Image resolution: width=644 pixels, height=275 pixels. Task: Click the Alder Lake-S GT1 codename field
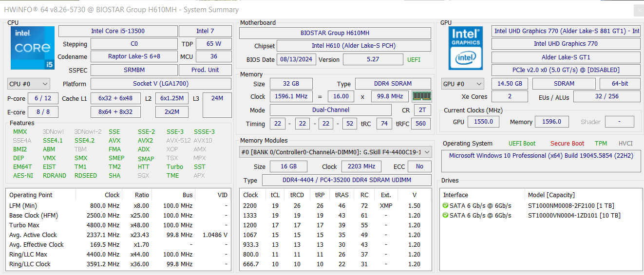566,57
